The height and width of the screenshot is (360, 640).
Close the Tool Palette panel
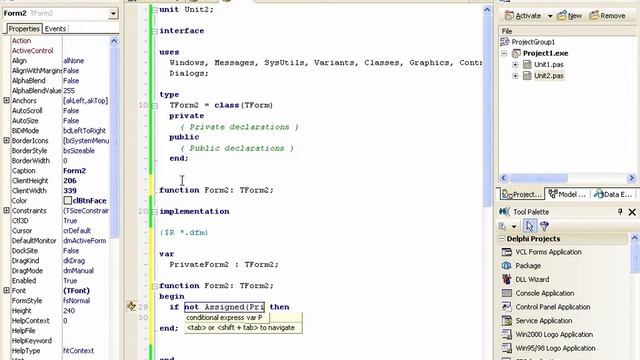(x=632, y=212)
